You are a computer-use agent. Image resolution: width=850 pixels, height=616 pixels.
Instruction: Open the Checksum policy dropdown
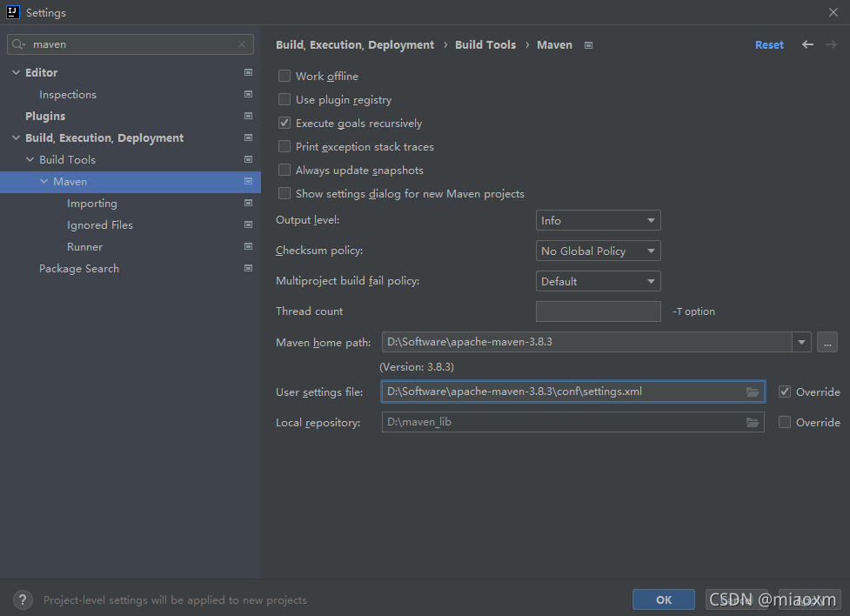pyautogui.click(x=598, y=251)
